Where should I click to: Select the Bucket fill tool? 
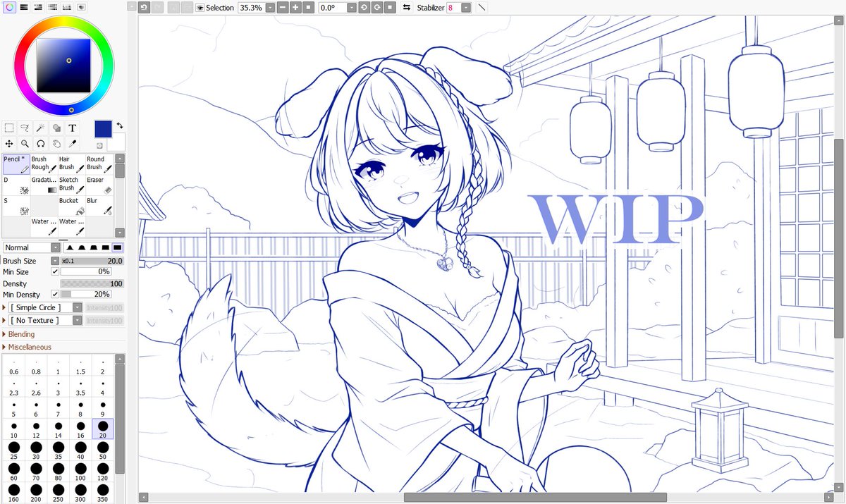tap(70, 207)
